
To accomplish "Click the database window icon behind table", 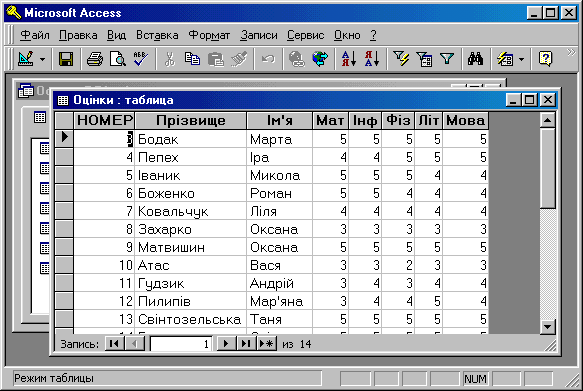I will [26, 90].
